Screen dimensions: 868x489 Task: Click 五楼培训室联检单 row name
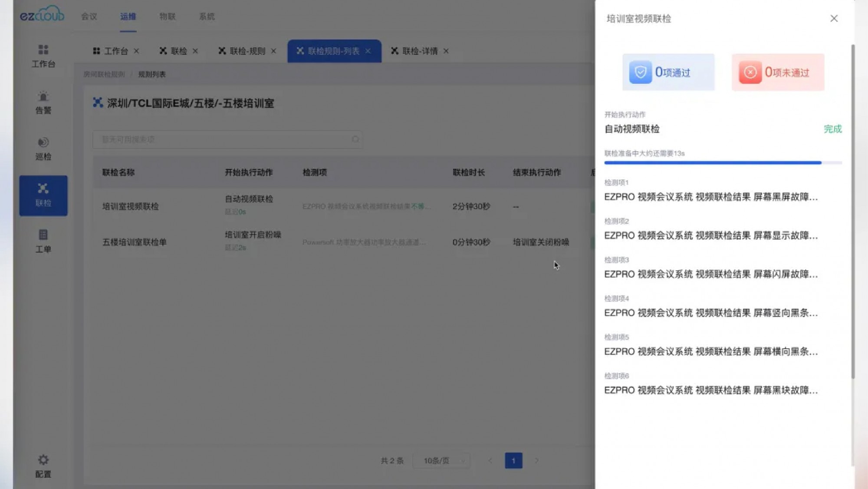pyautogui.click(x=135, y=242)
